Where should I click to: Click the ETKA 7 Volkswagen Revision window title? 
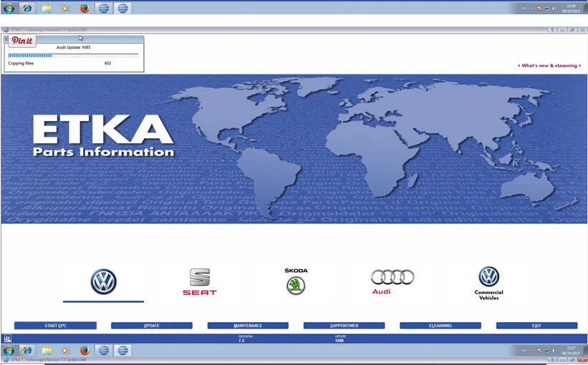tap(49, 29)
